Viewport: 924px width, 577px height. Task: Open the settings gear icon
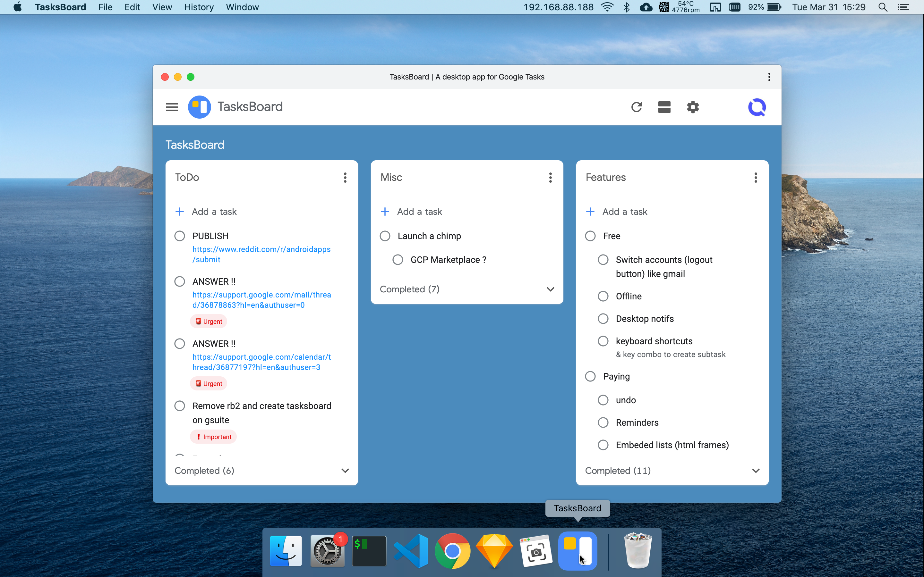point(693,107)
